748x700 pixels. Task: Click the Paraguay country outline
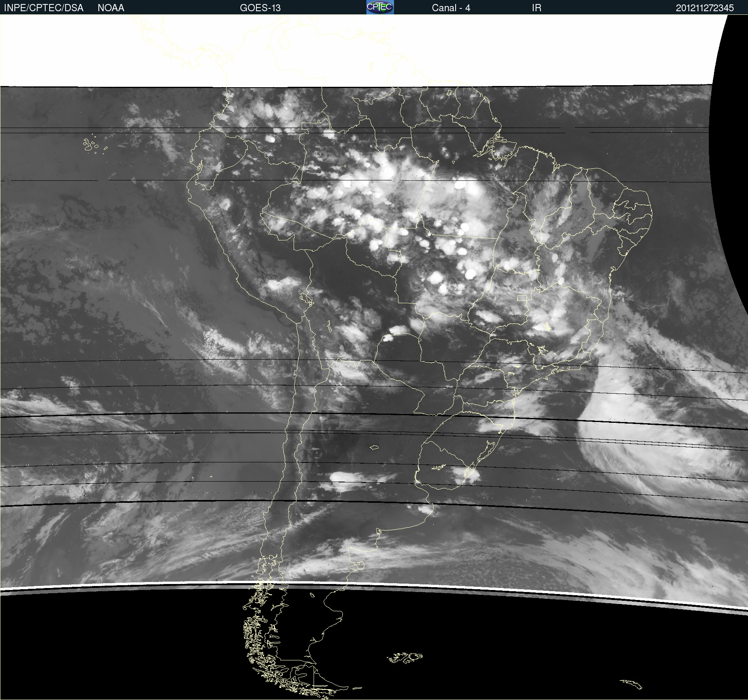tap(400, 360)
